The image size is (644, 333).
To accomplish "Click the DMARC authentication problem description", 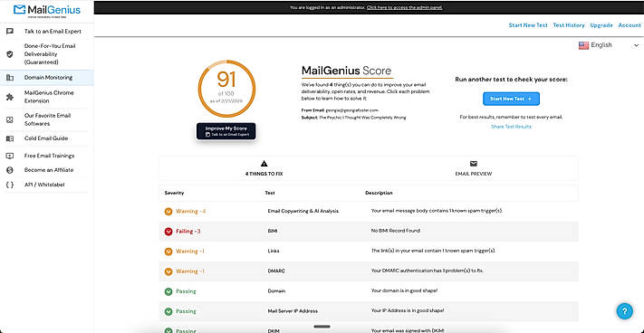I will point(428,271).
